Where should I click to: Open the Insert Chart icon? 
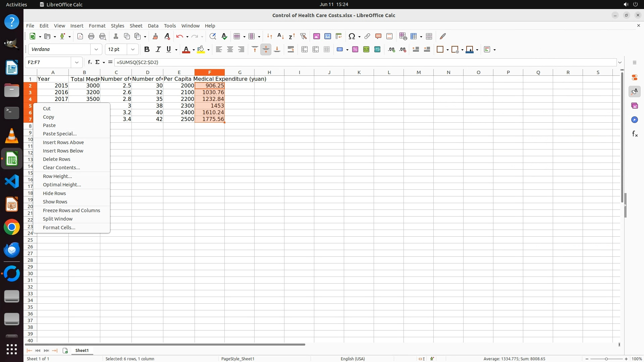(x=327, y=36)
